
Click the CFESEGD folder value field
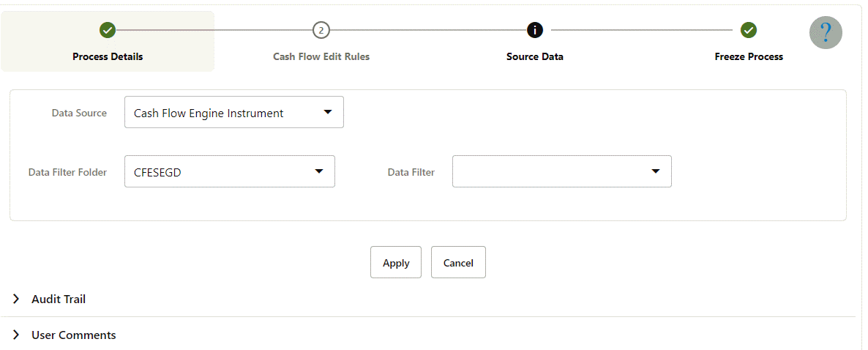pyautogui.click(x=230, y=171)
